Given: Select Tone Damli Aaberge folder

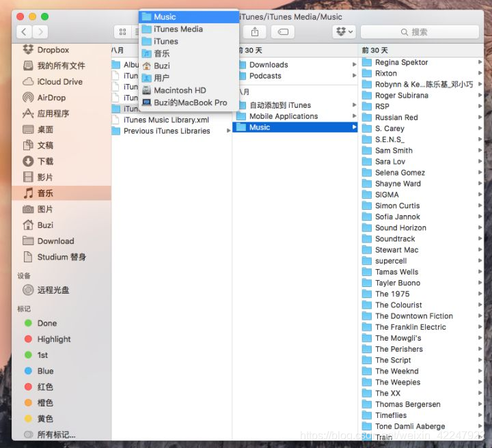Looking at the screenshot, I should point(422,426).
